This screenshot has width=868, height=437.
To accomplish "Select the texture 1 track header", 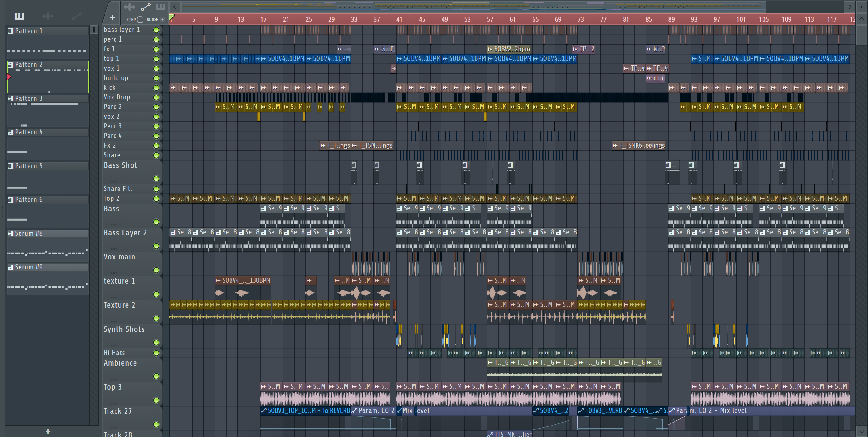I will (132, 288).
